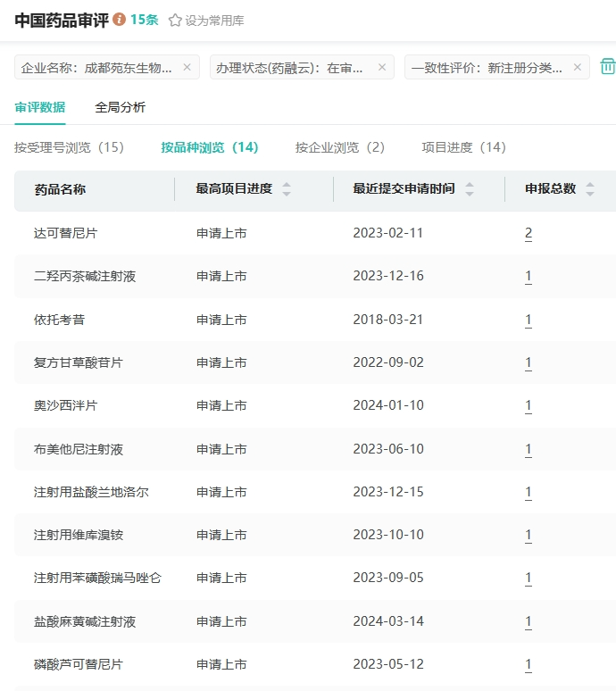Click drug name 注射用维库溴铵
The width and height of the screenshot is (616, 691).
point(78,535)
